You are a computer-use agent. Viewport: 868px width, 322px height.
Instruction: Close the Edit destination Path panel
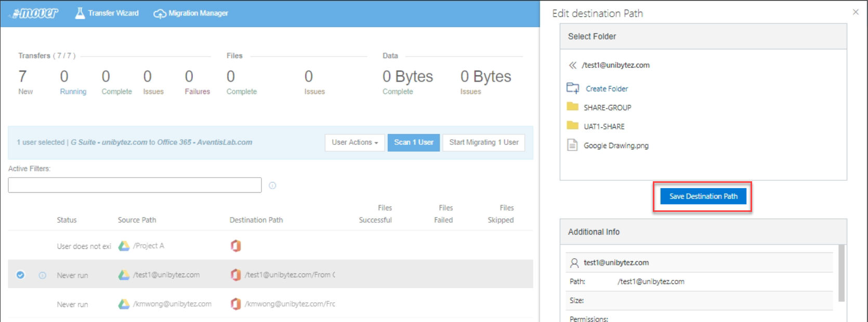(856, 12)
